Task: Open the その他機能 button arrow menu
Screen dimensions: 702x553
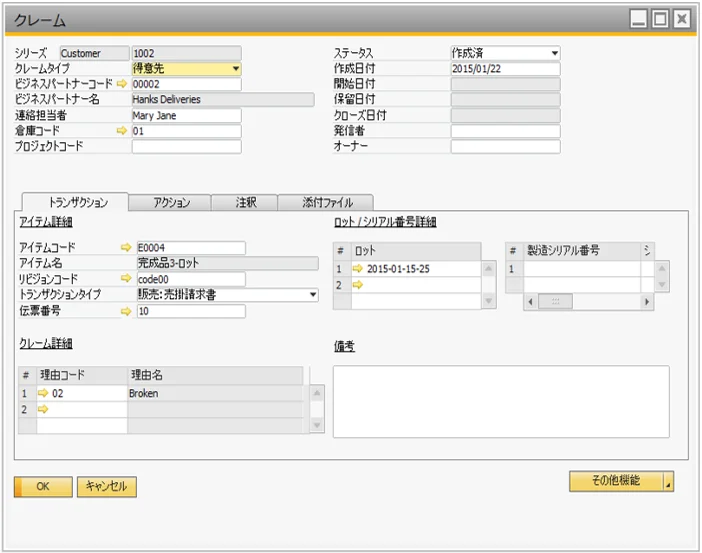Action: (x=668, y=481)
